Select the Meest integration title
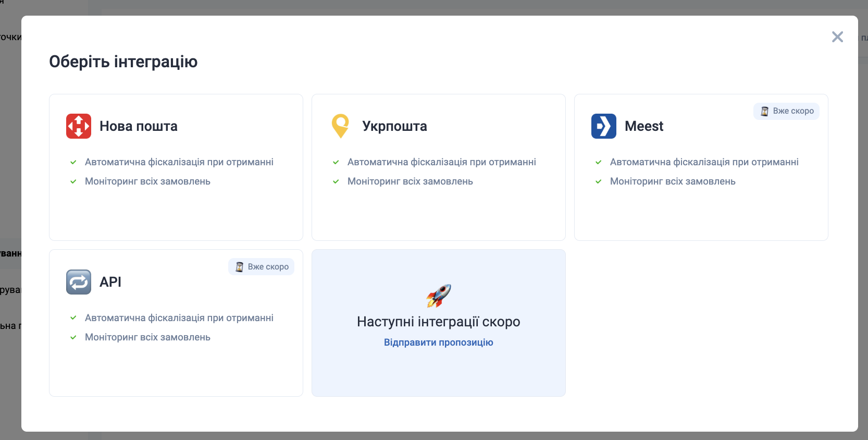Screen dimensions: 868x440 (x=644, y=126)
